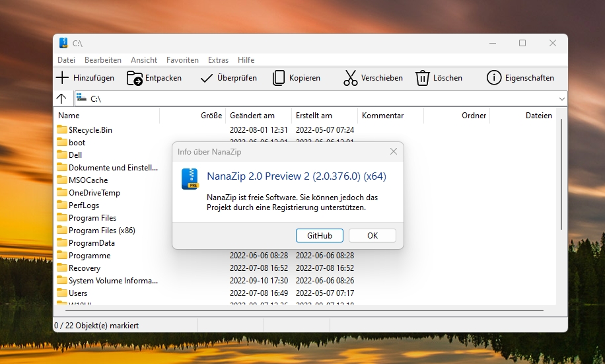Select the MSOCache folder icon
The width and height of the screenshot is (605, 364).
pyautogui.click(x=61, y=180)
